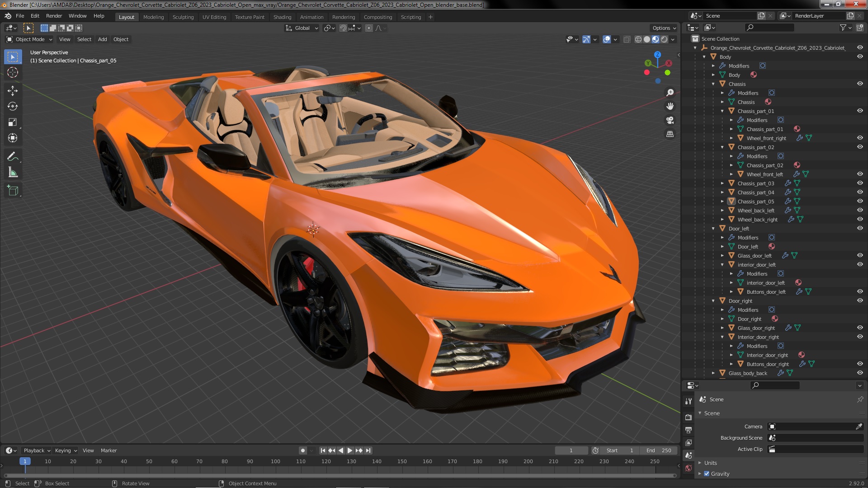Pin the Scene properties panel

[860, 399]
